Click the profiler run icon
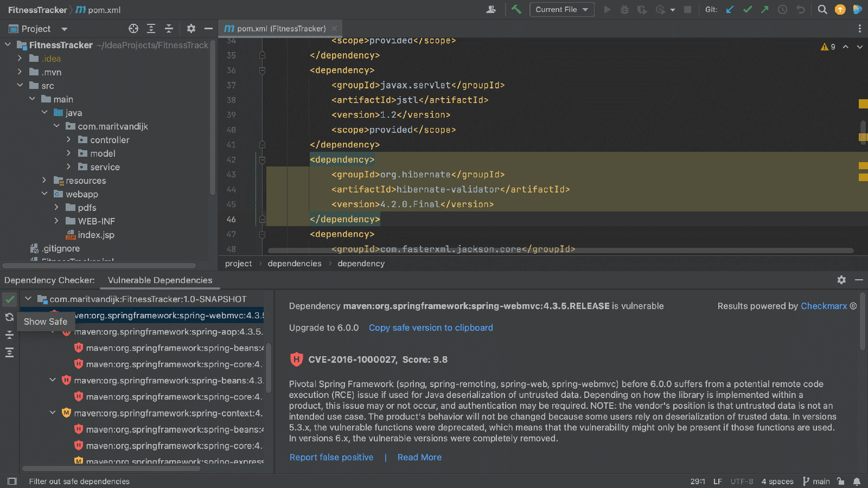Viewport: 868px width, 488px height. pos(660,9)
